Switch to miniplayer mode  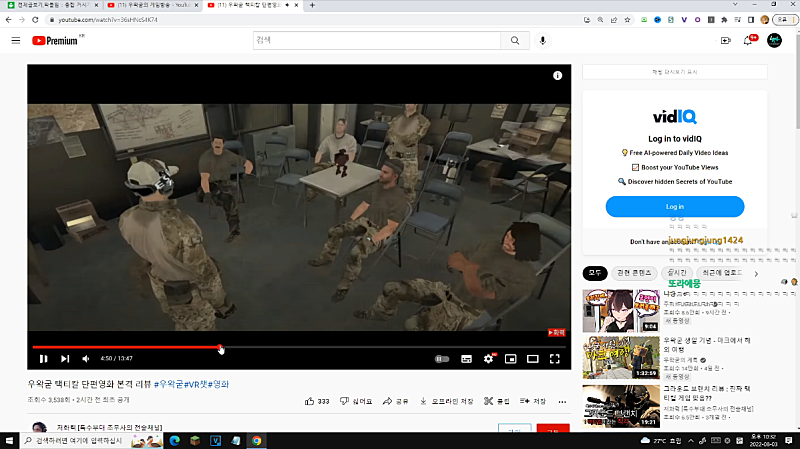tap(511, 359)
